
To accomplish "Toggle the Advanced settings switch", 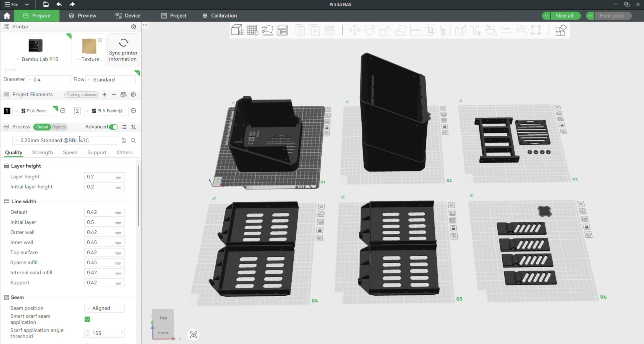I will point(113,127).
